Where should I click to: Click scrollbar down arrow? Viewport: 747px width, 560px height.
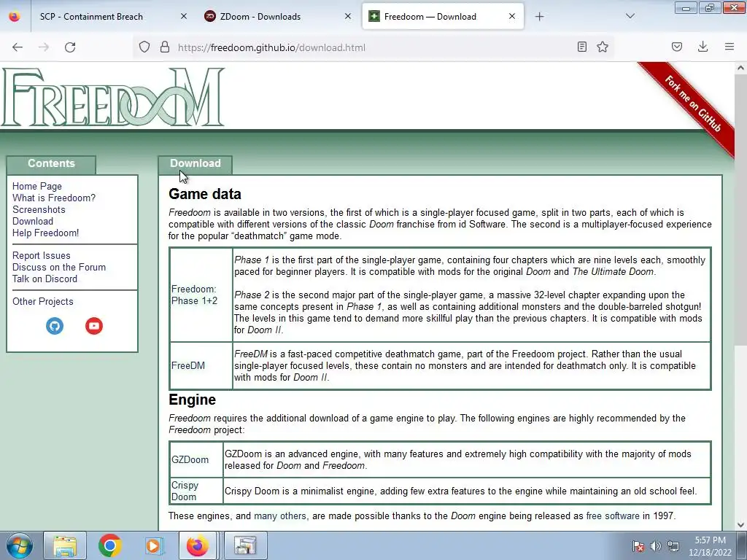click(x=740, y=525)
